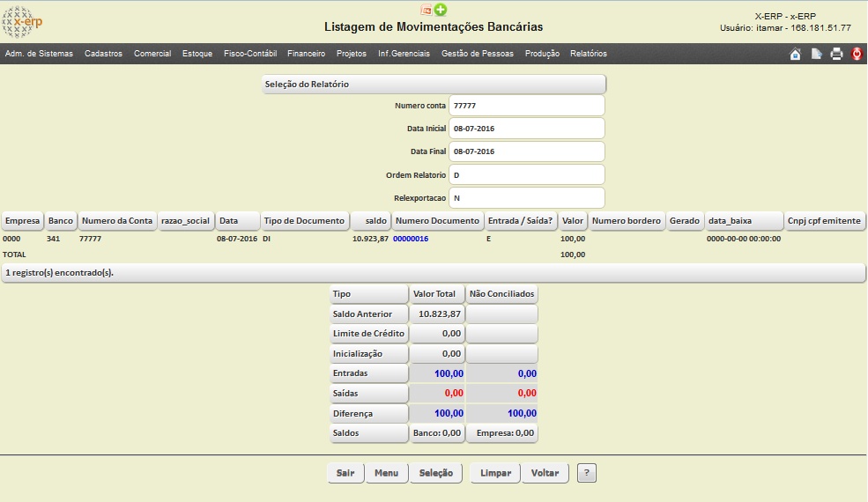This screenshot has height=502, width=868.
Task: Click the home icon in the menu bar
Action: pyautogui.click(x=795, y=54)
